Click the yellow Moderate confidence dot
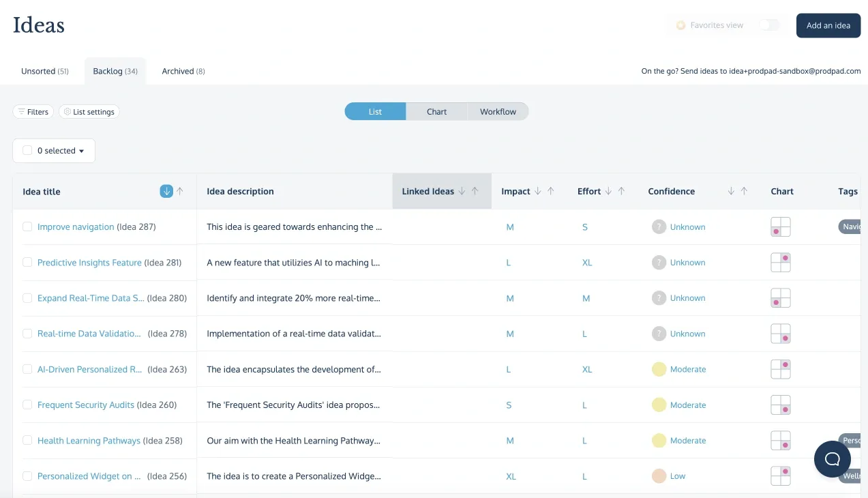This screenshot has height=498, width=868. click(x=659, y=369)
